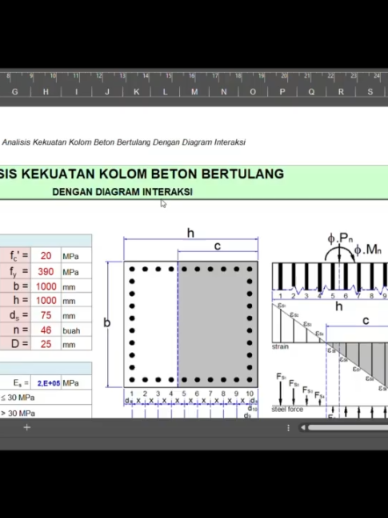388x518 pixels.
Task: Click the fy = label cell
Action: 15,271
